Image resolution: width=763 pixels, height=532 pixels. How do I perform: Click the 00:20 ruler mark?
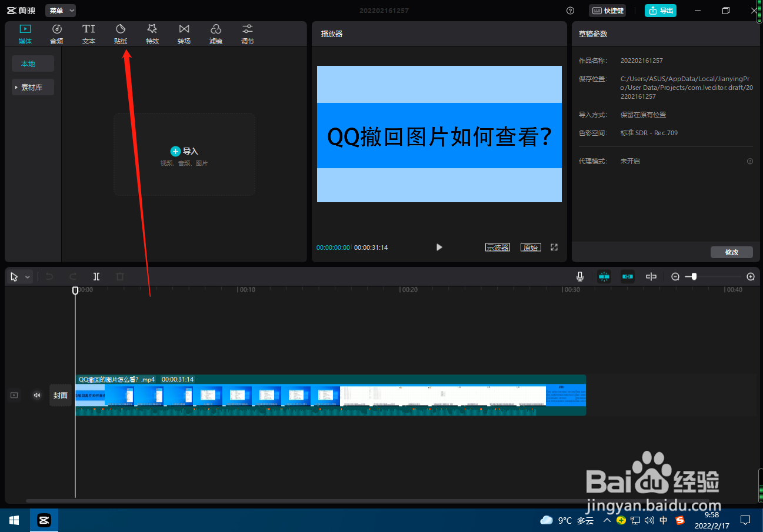click(x=409, y=290)
